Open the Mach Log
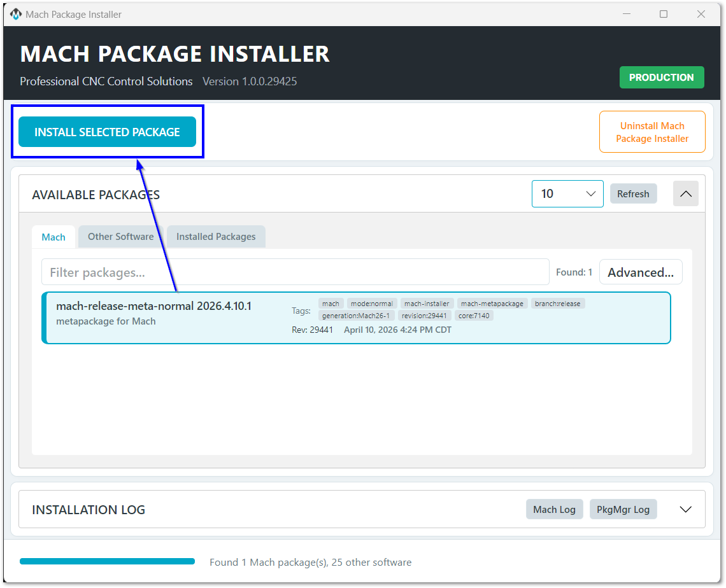The image size is (726, 588). pyautogui.click(x=554, y=509)
